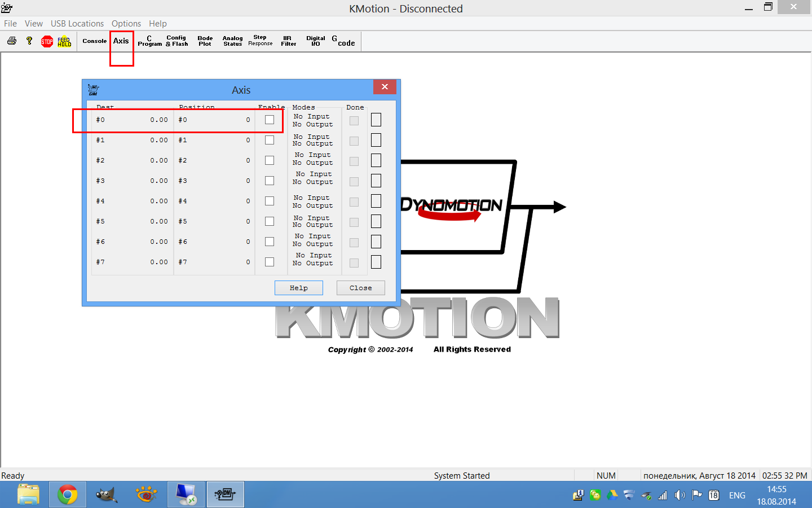Open the C Program screen
This screenshot has width=812, height=508.
point(149,41)
